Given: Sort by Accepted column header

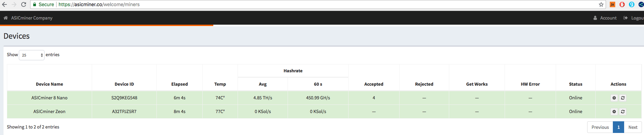Looking at the screenshot, I should [374, 84].
